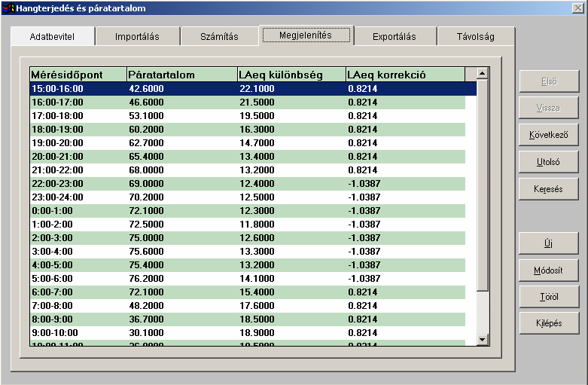This screenshot has height=385, width=588.
Task: Select the 5:00-6:00 row
Action: tap(248, 279)
